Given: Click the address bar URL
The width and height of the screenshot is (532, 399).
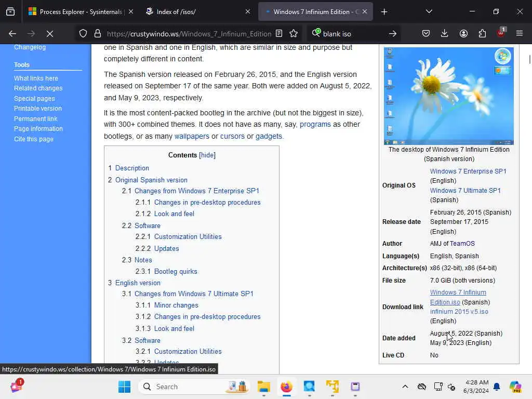Looking at the screenshot, I should click(x=189, y=34).
